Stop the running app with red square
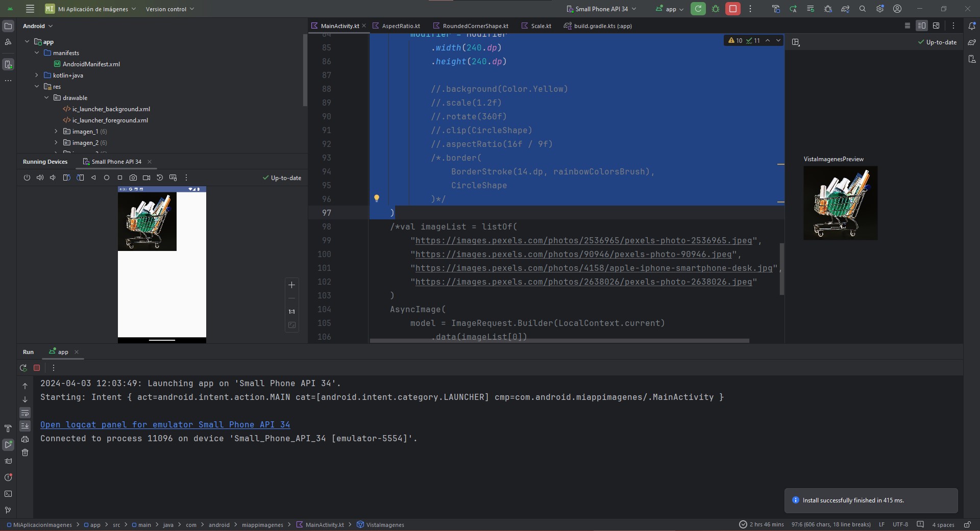980x531 pixels. click(x=732, y=9)
